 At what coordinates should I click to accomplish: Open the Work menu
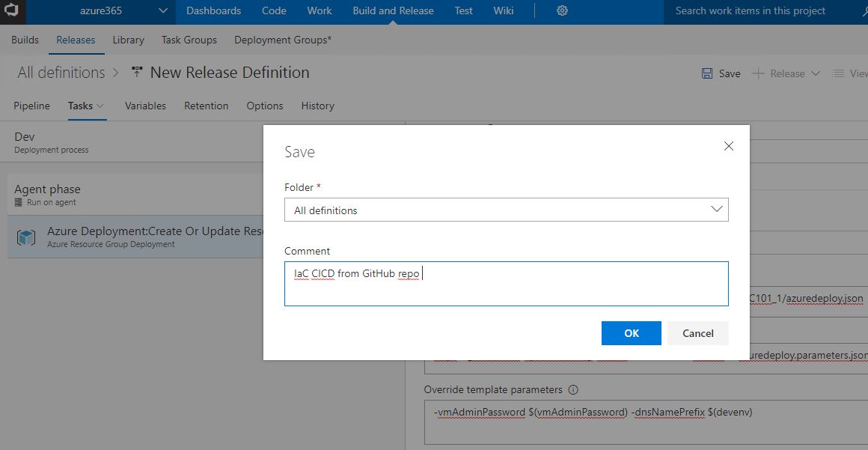(320, 11)
